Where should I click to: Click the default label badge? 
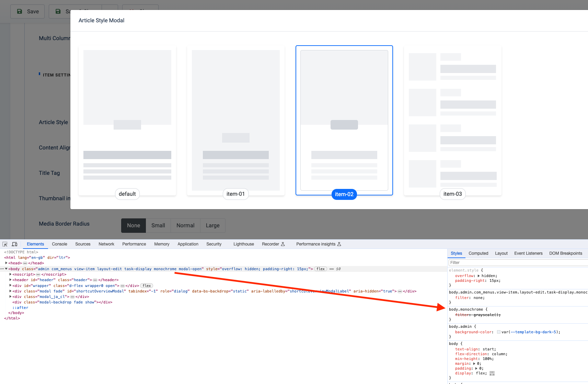click(x=127, y=194)
